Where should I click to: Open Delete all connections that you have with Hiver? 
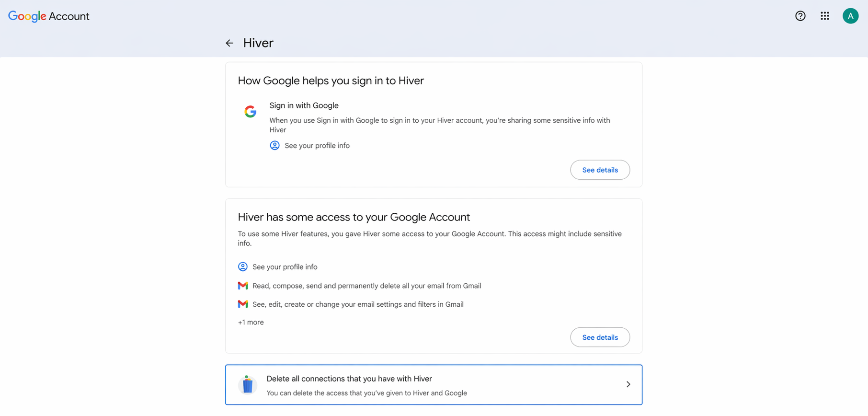434,385
